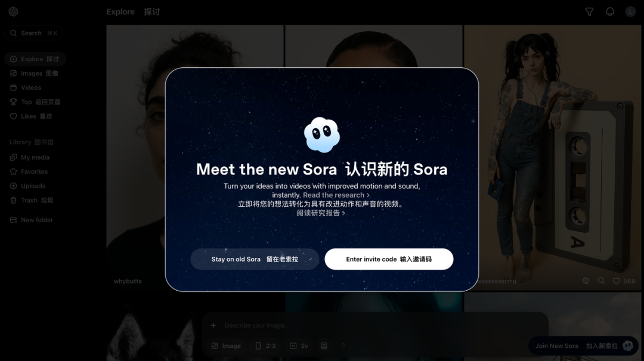Open the 2:3 aspect ratio dropdown
This screenshot has width=644, height=361.
[266, 346]
